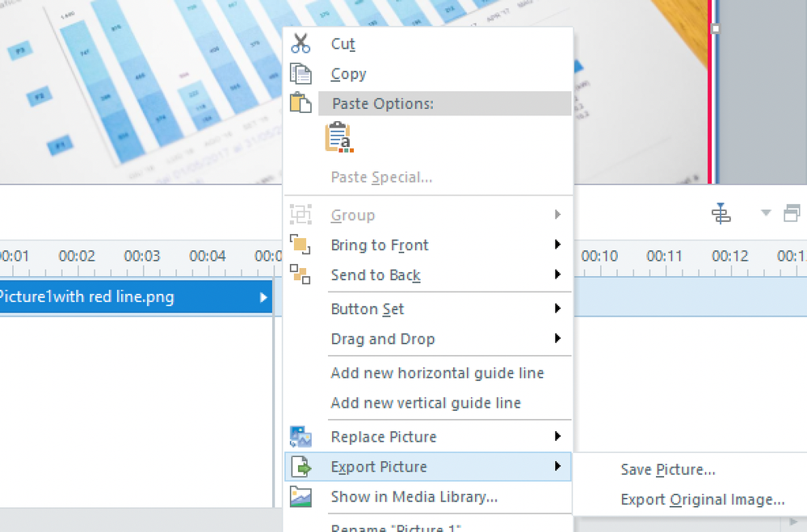Click the 00:10 mark on timeline ruler

pyautogui.click(x=599, y=257)
